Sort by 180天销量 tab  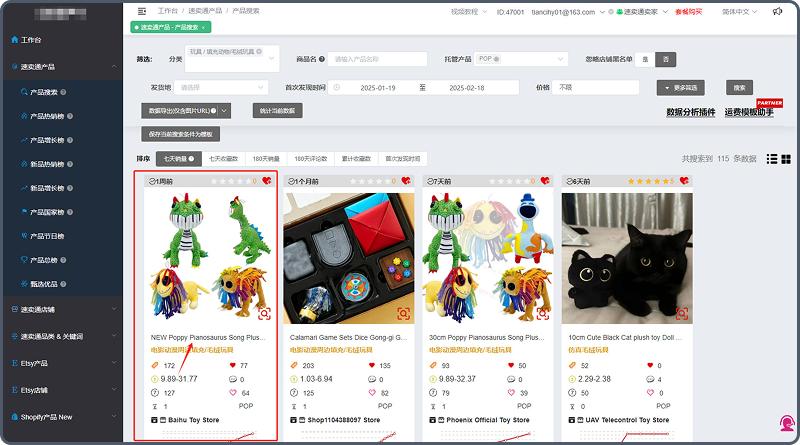(266, 159)
